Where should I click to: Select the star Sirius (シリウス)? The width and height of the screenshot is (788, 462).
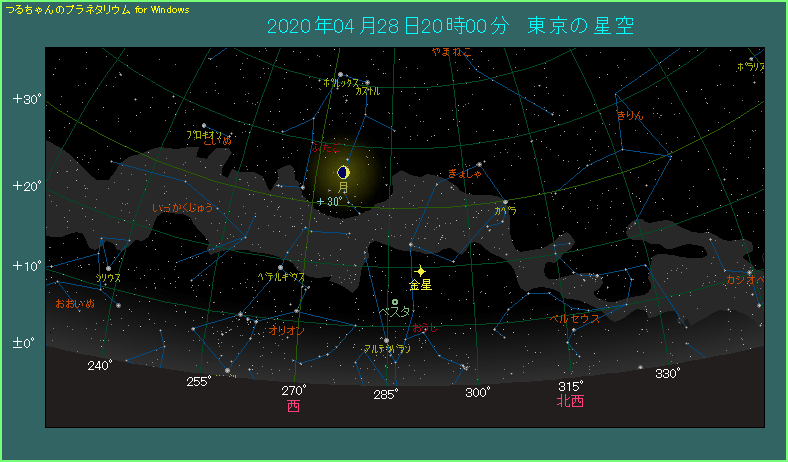click(x=108, y=268)
